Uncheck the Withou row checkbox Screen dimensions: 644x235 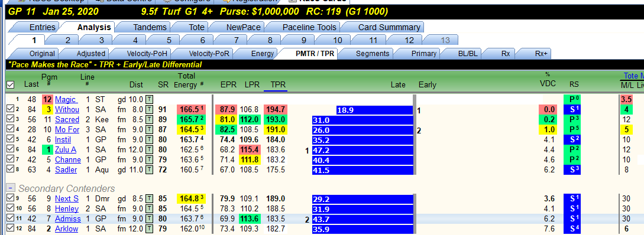click(x=11, y=109)
